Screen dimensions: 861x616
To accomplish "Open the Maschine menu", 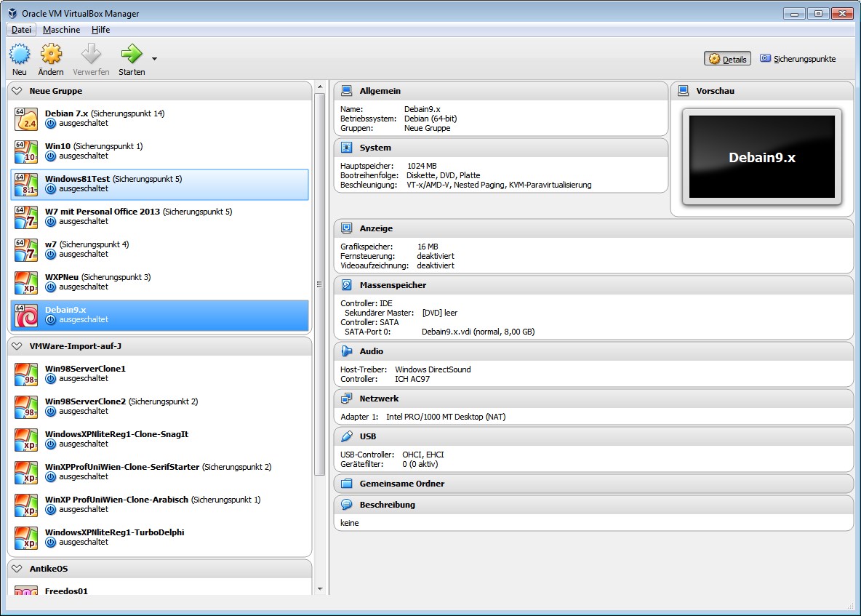I will (61, 30).
